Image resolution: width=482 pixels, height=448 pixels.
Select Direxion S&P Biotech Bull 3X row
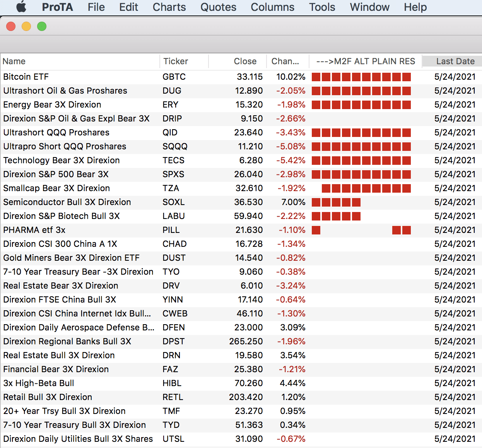point(241,216)
